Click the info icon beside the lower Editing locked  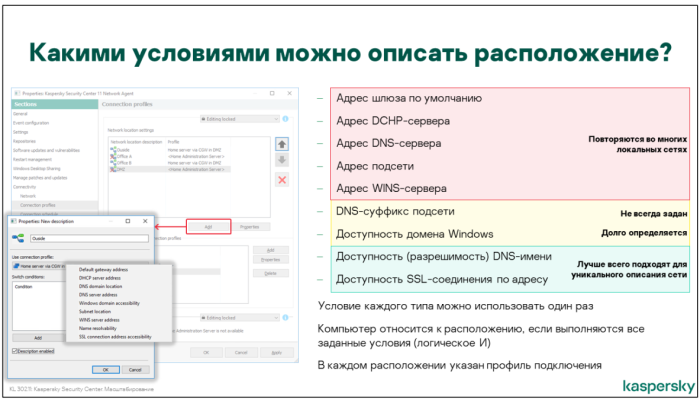tap(285, 317)
